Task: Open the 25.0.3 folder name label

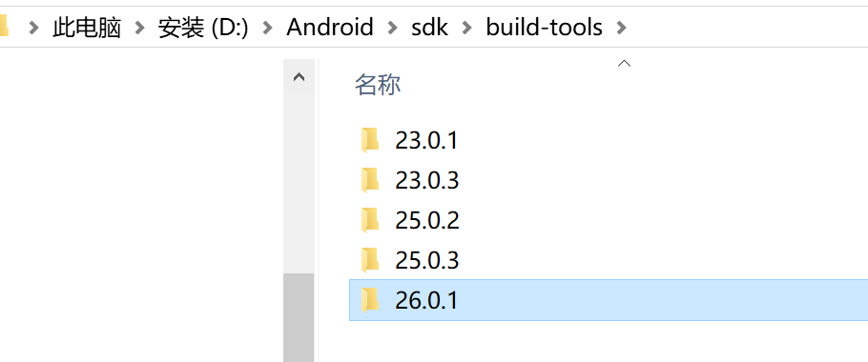Action: point(426,260)
